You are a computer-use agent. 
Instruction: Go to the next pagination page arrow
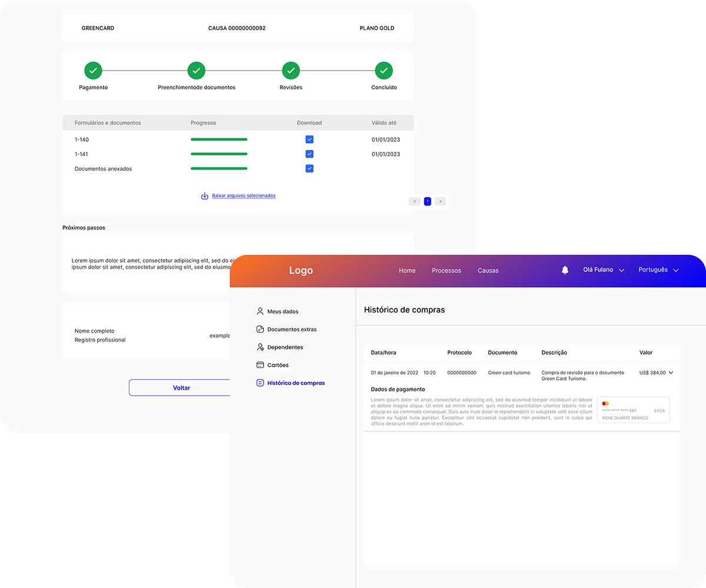(440, 201)
